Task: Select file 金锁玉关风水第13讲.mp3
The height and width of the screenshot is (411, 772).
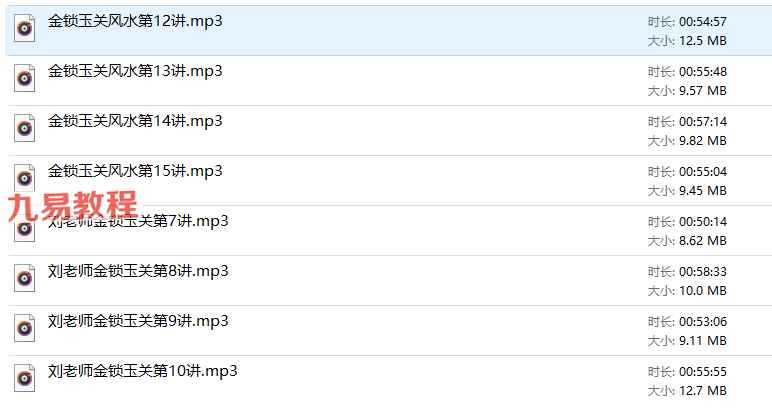Action: pos(135,71)
